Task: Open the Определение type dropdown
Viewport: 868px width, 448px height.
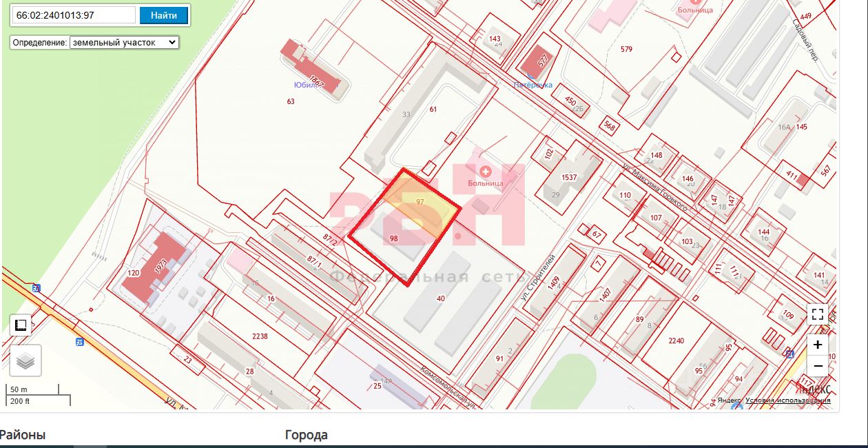Action: click(124, 42)
